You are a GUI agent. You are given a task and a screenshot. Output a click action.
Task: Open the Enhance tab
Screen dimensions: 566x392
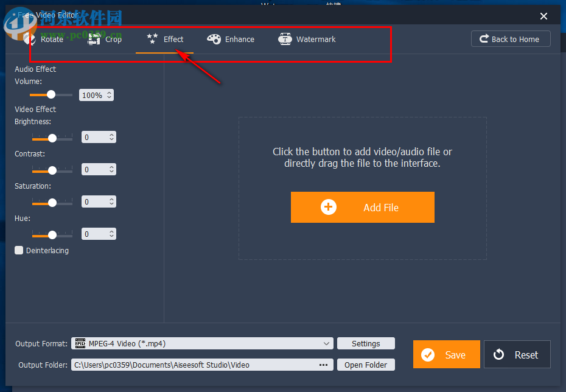pyautogui.click(x=230, y=39)
